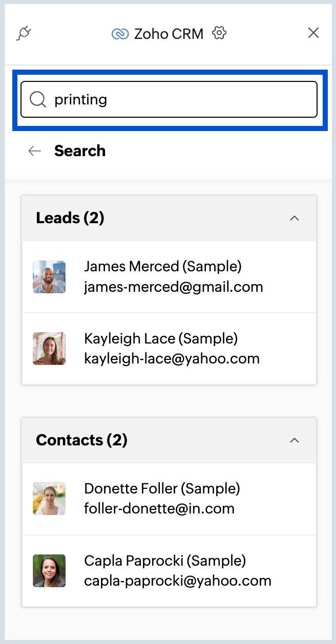Select Kayleigh Lace (Sample) lead

tap(169, 349)
